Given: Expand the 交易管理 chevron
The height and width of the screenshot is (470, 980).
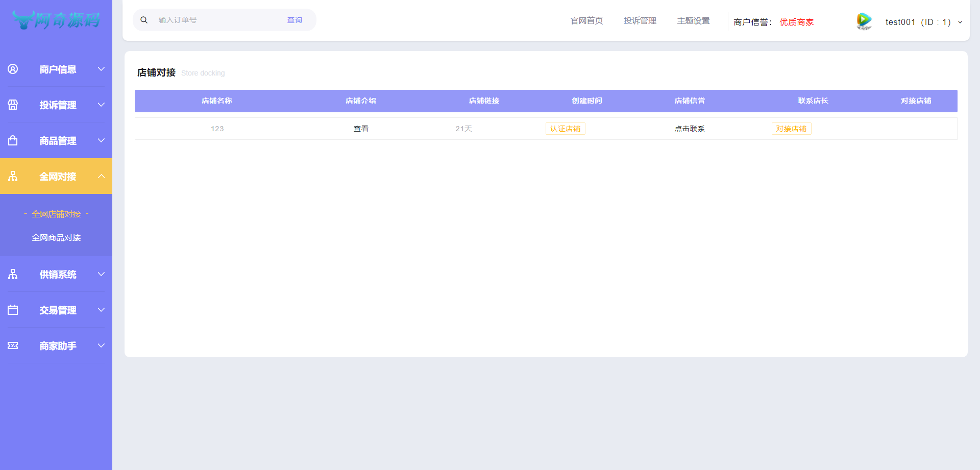Looking at the screenshot, I should point(101,310).
